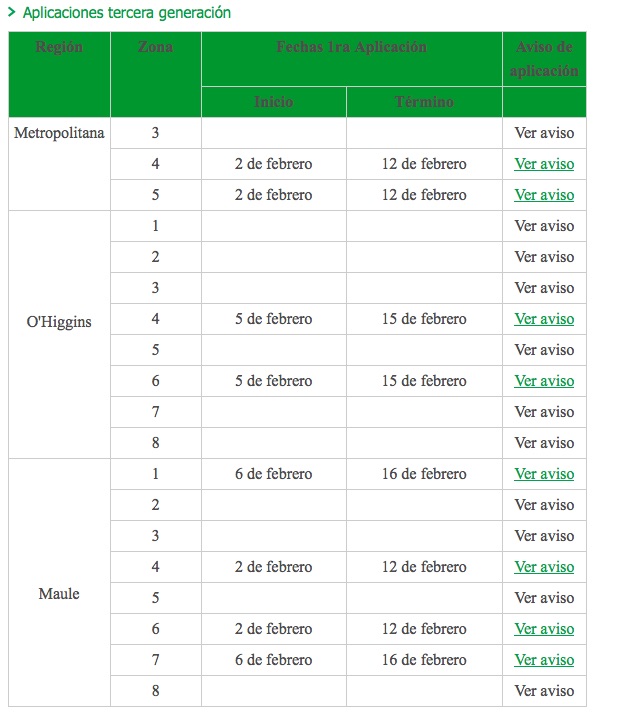The width and height of the screenshot is (626, 721).
Task: Open Ver aviso link for Maule zona 4
Action: 544,566
